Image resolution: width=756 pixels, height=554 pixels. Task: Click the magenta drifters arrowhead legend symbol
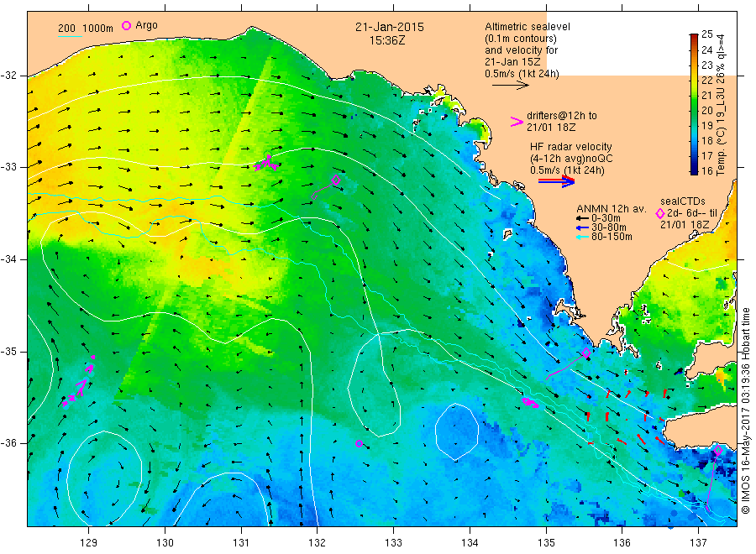click(x=517, y=122)
